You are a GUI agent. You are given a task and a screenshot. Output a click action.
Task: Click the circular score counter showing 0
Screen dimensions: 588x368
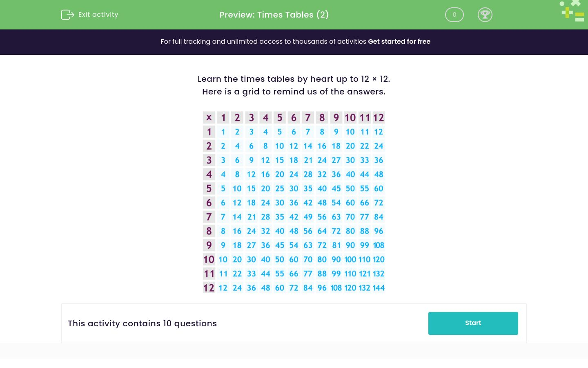454,15
